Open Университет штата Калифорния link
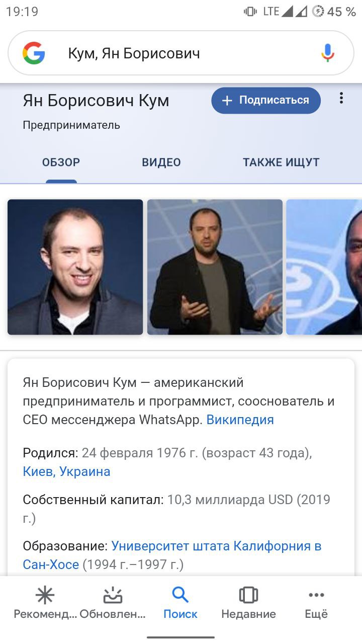Image resolution: width=362 pixels, height=644 pixels. tap(172, 555)
